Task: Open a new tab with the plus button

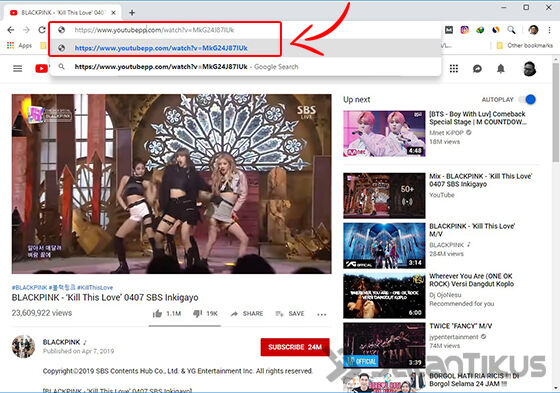Action: 132,13
